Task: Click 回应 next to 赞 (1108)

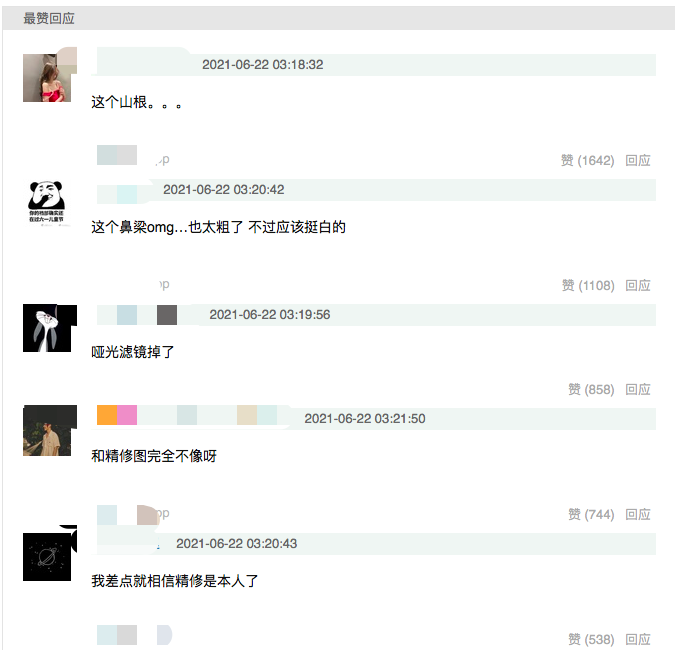Action: point(638,285)
